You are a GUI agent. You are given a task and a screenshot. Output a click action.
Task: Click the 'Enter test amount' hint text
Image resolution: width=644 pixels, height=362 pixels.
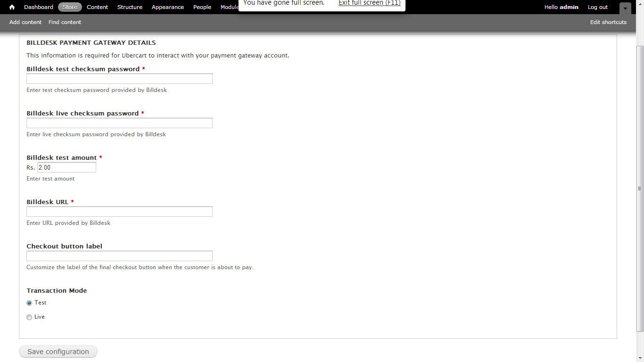[x=50, y=179]
